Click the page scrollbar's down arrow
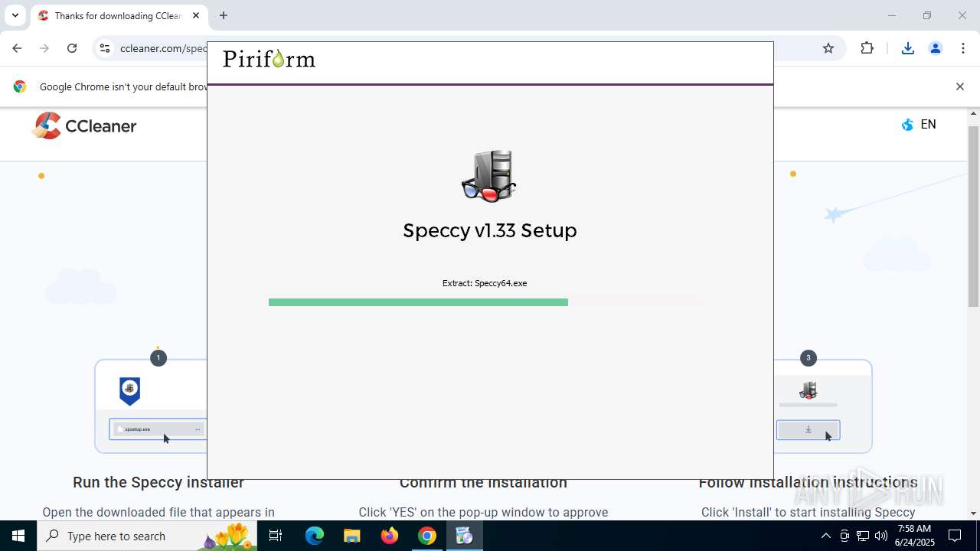This screenshot has height=551, width=980. (973, 514)
